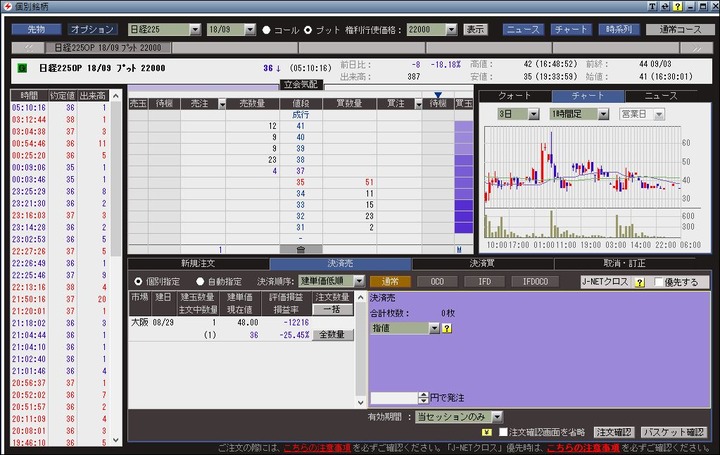
Task: Check 注文確認画面を省略 checkbox
Action: pos(503,432)
